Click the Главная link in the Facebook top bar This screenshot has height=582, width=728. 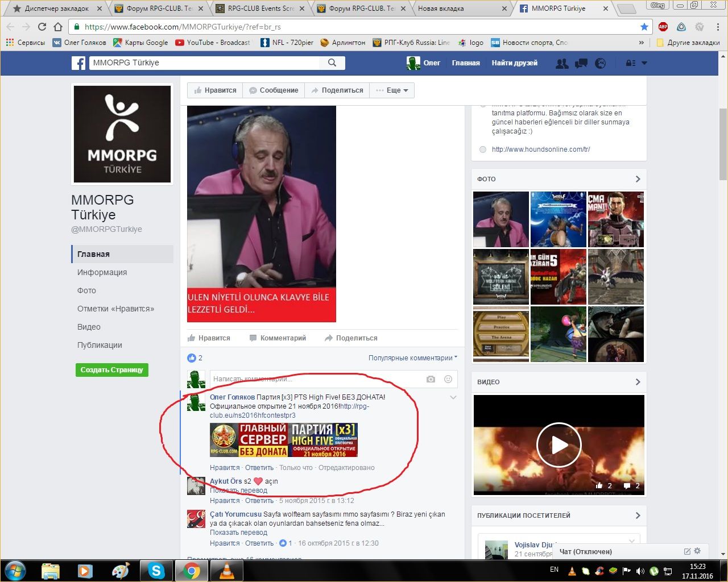(x=466, y=63)
